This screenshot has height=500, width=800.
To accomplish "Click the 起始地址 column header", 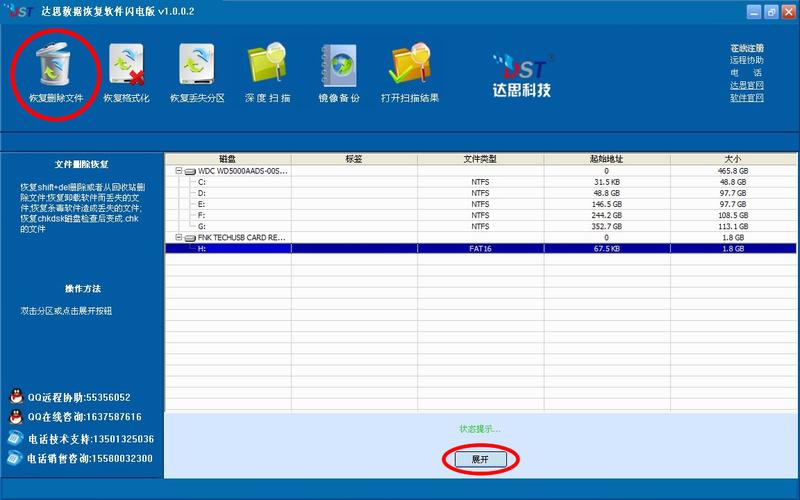I will pos(607,159).
